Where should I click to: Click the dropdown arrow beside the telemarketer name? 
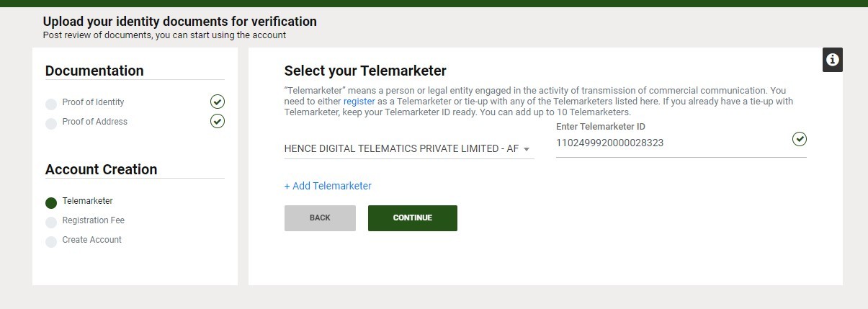[x=527, y=149]
